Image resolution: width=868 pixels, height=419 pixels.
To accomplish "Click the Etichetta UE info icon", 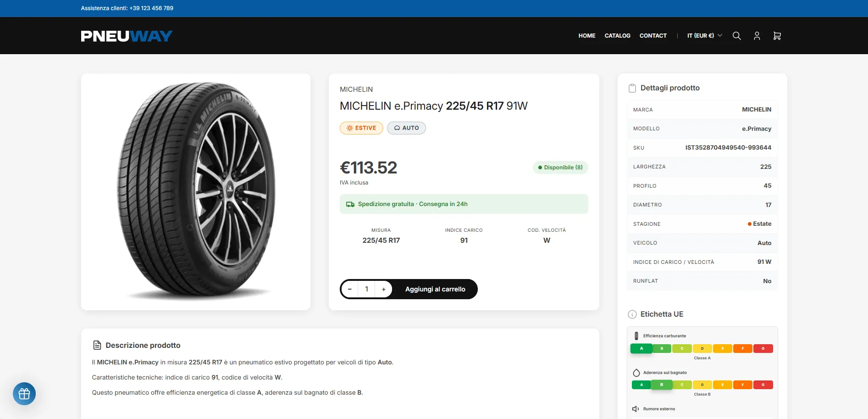I will [632, 314].
